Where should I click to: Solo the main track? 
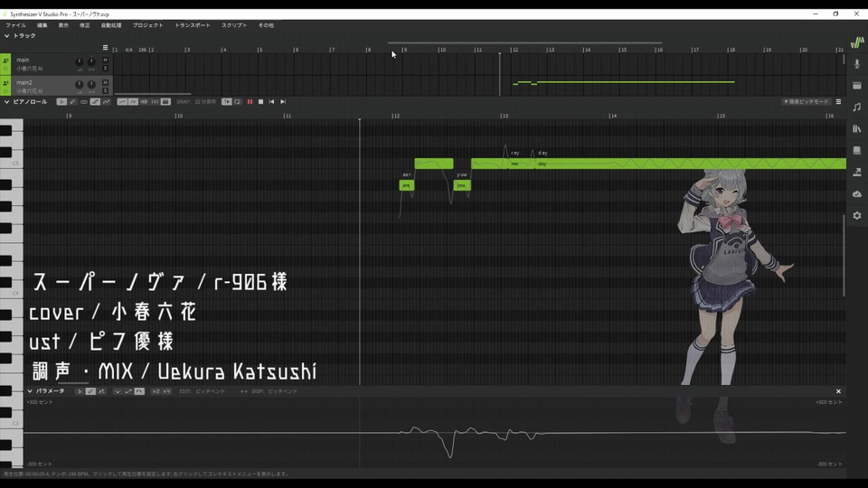click(105, 68)
